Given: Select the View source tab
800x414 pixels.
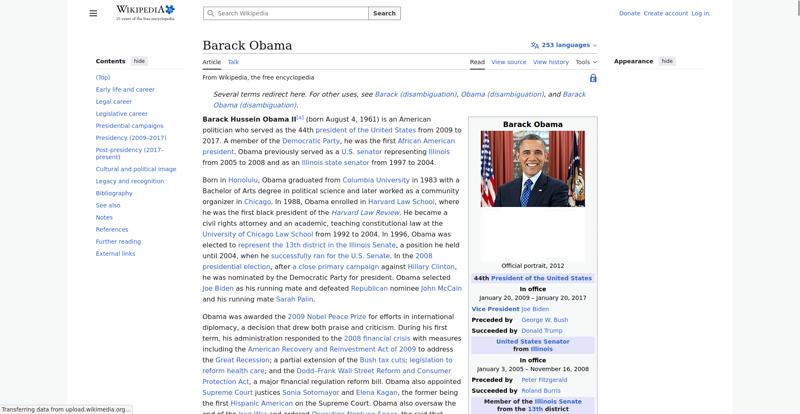Looking at the screenshot, I should click(x=508, y=62).
